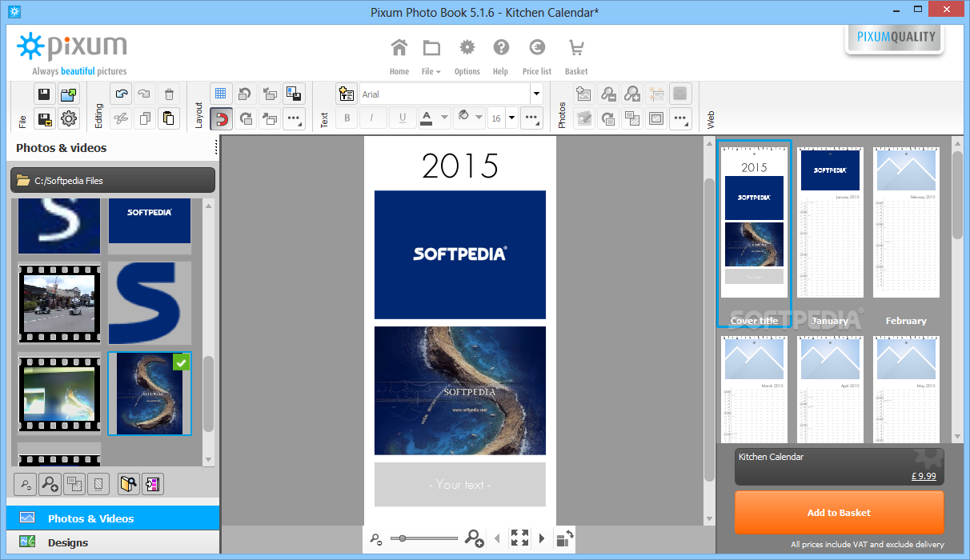Select the satellite island photo thumbnail with checkmark
Viewport: 970px width, 560px height.
150,394
